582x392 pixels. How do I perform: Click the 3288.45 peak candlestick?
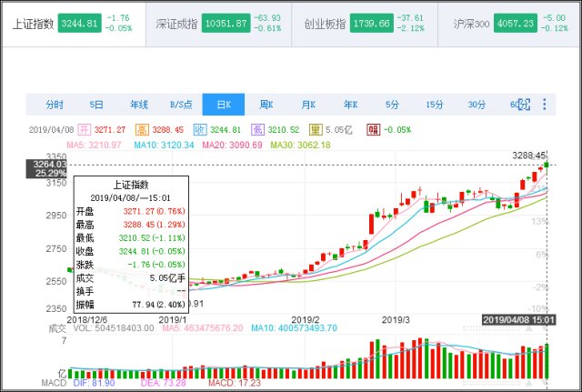pyautogui.click(x=547, y=166)
